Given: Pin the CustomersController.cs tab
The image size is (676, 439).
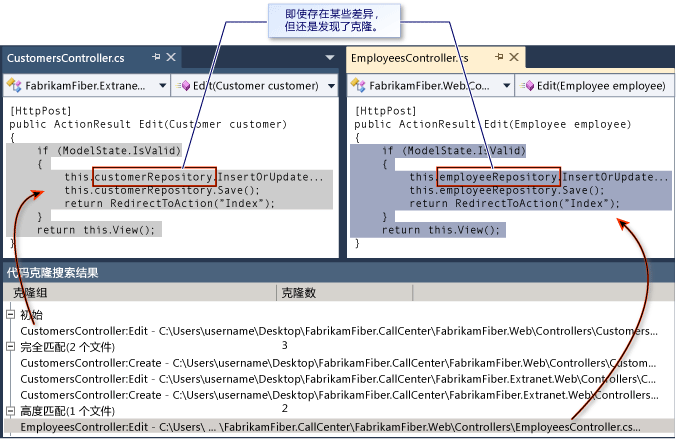Looking at the screenshot, I should [156, 57].
